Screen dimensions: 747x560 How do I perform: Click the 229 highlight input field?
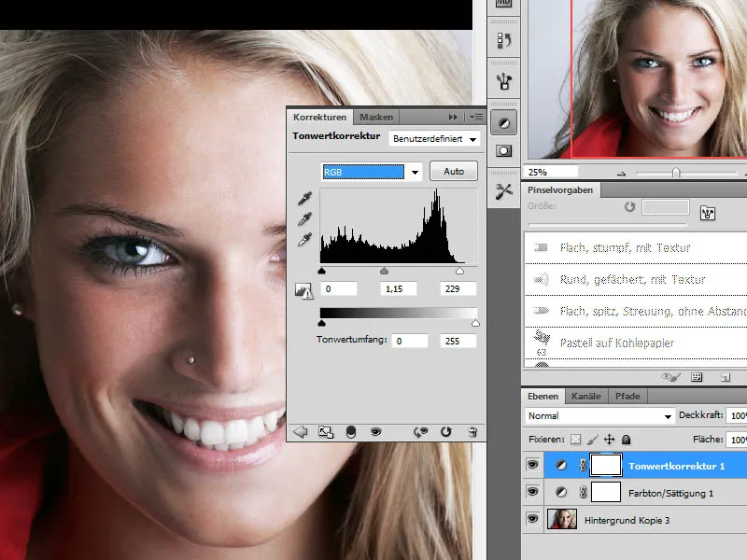(458, 289)
